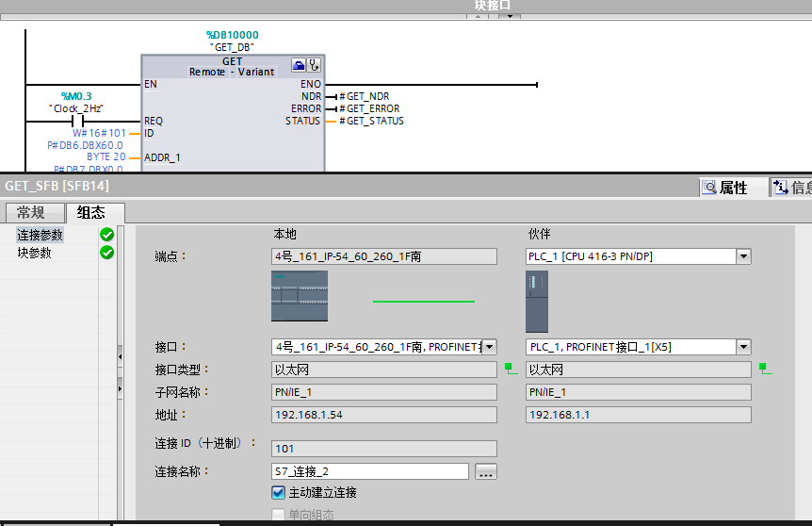Click the green status check beside 块参数
The height and width of the screenshot is (526, 812).
point(106,253)
